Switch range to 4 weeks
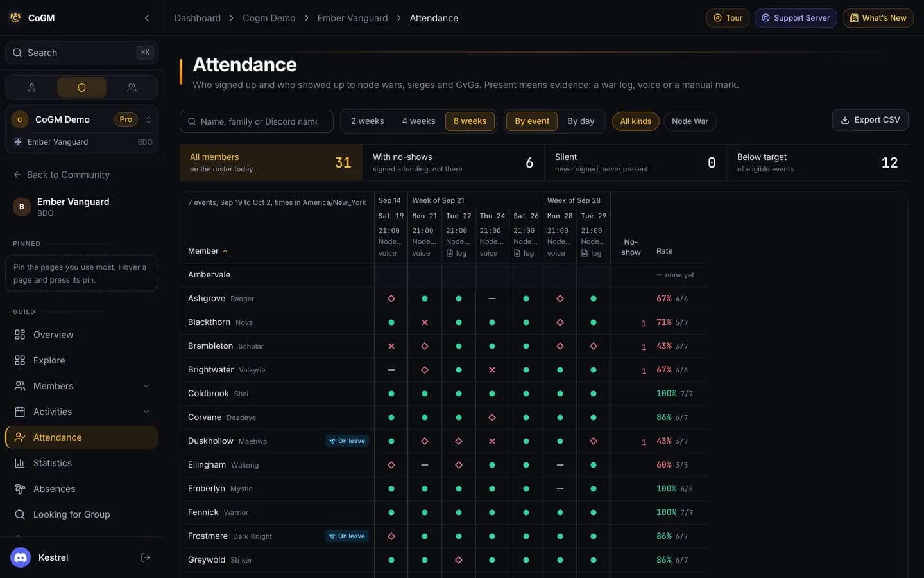Screen dimensions: 924x578 click(x=418, y=121)
